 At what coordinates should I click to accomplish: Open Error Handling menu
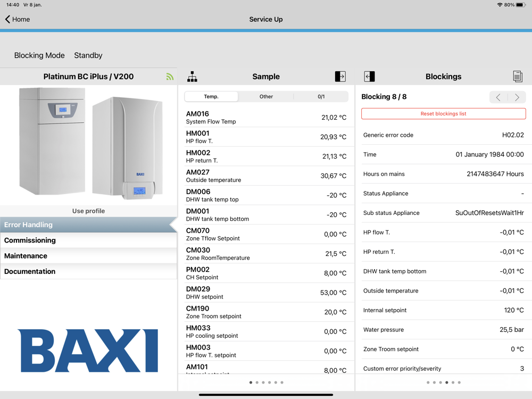point(88,225)
